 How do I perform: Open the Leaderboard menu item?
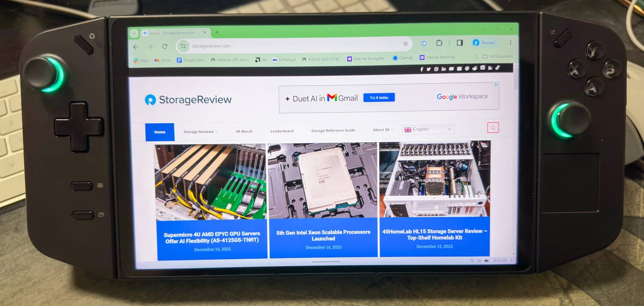point(282,131)
